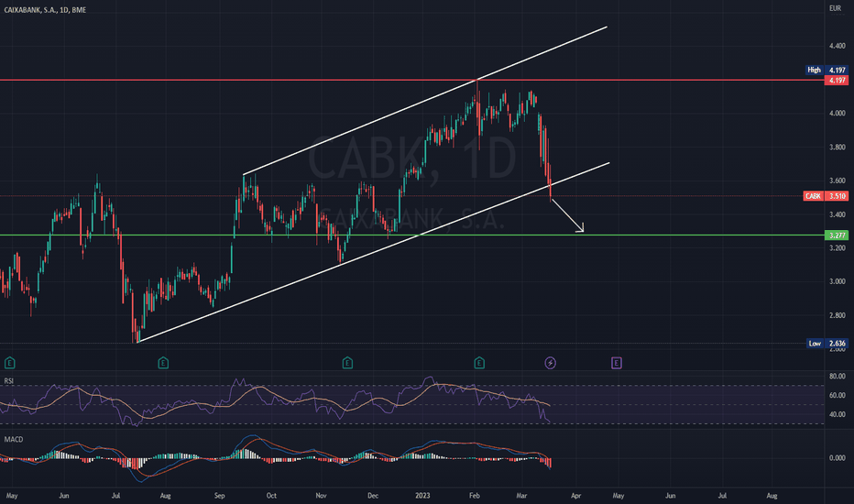Image resolution: width=854 pixels, height=504 pixels.
Task: Click the purple lightning event marker
Action: tap(550, 363)
